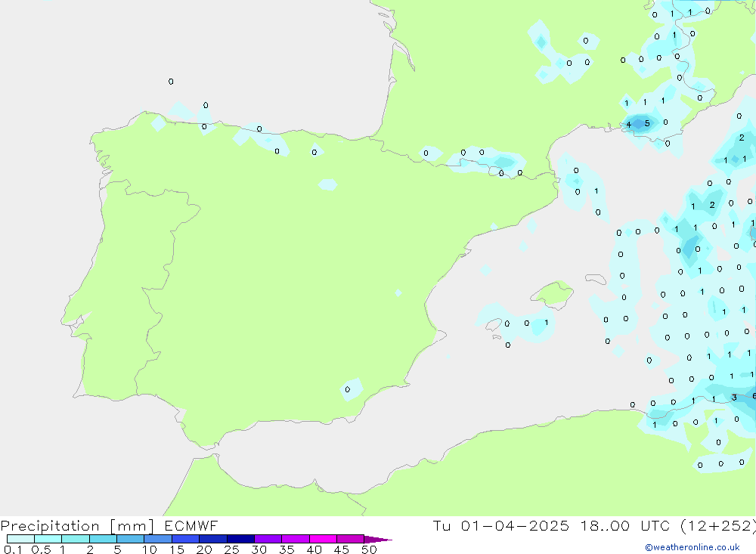Viewport: 756px width, 554px height.
Task: Click the legend label 0.5
Action: (41, 549)
